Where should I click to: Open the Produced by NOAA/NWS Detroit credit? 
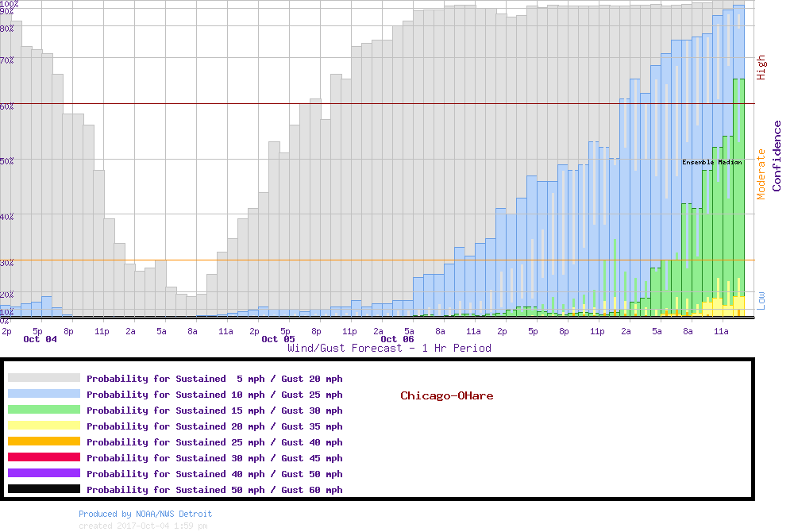(145, 514)
